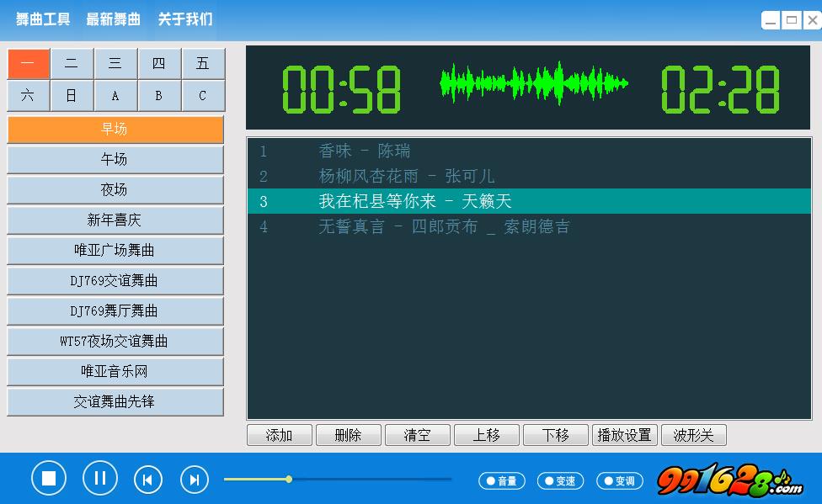Select song 无誓真言 - 四郎贡布
This screenshot has height=504, width=822.
pyautogui.click(x=529, y=227)
